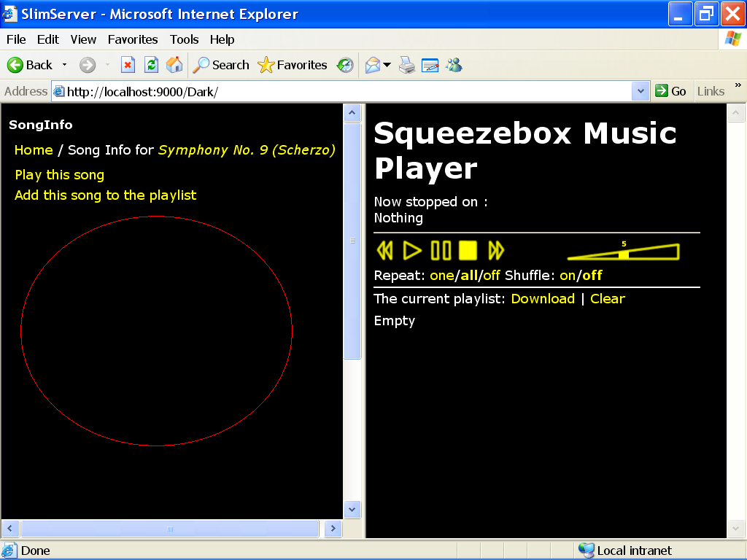Skip to next track with forward icon
This screenshot has width=747, height=560.
496,251
